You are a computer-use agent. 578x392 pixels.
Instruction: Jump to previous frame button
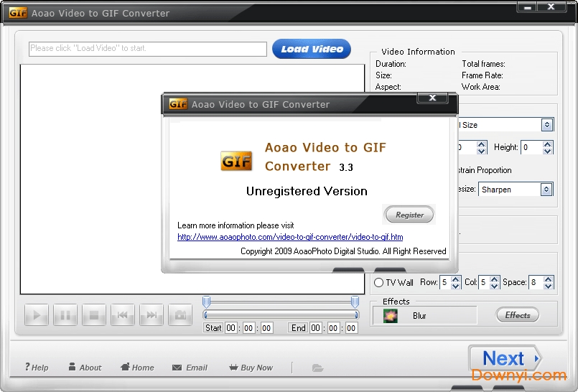[123, 315]
